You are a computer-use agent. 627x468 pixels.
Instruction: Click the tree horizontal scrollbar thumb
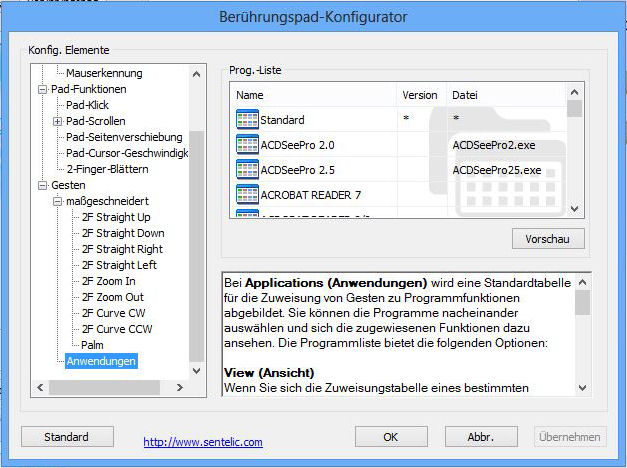point(104,387)
